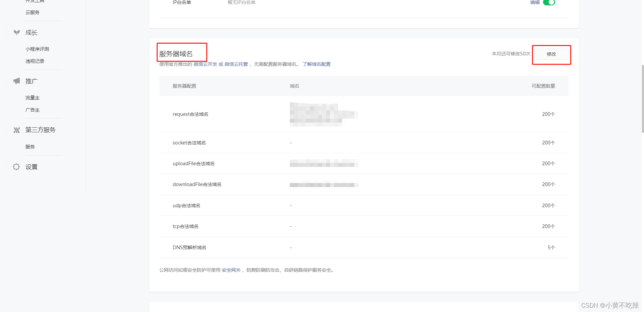Click the 可配置数量 column header
This screenshot has height=312, width=644.
543,86
